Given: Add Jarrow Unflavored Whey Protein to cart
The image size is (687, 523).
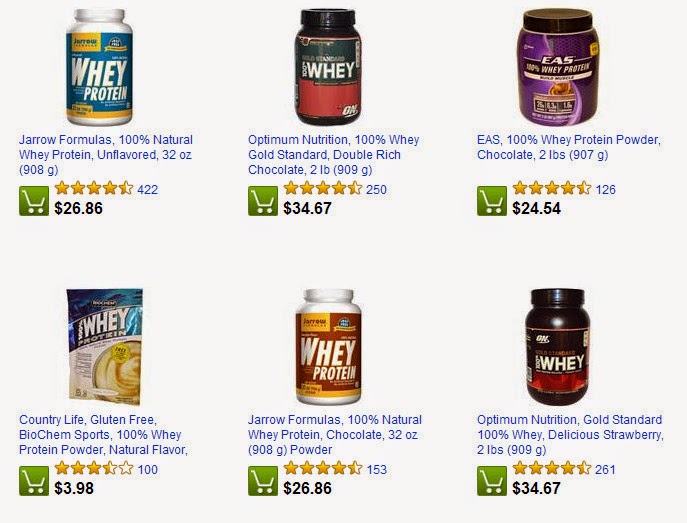Looking at the screenshot, I should [34, 201].
